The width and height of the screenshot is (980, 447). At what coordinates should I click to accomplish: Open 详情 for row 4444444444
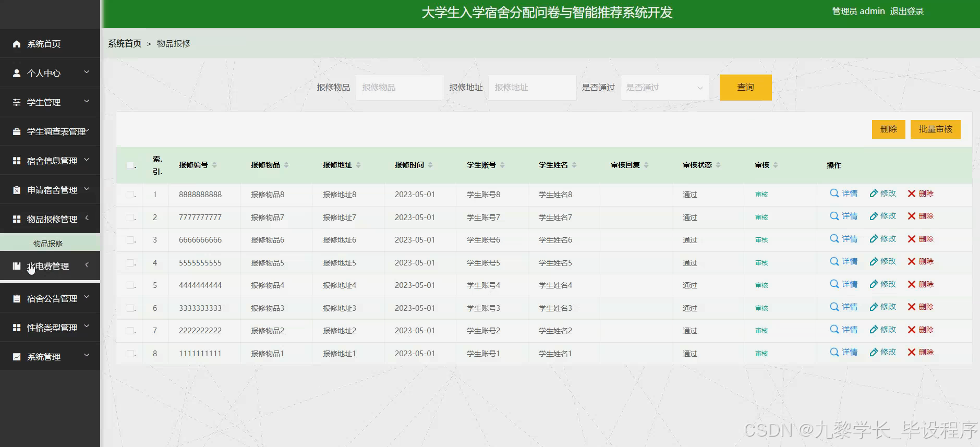tap(843, 284)
